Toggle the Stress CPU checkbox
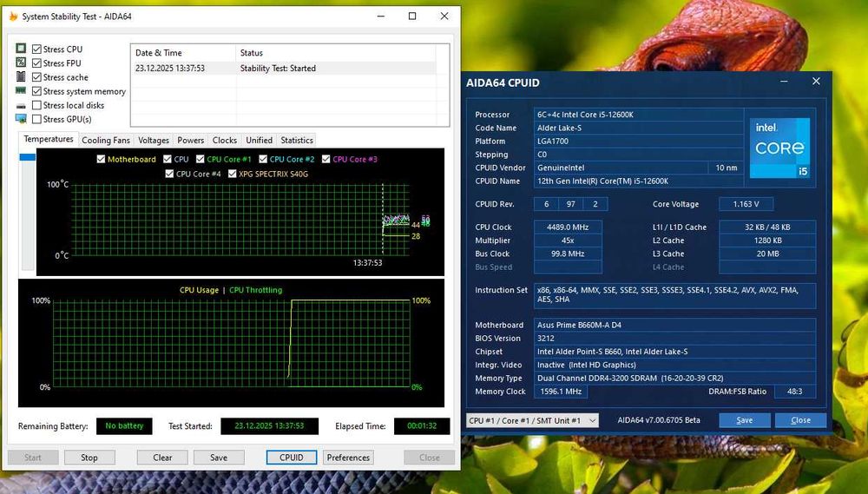This screenshot has width=868, height=494. click(36, 49)
